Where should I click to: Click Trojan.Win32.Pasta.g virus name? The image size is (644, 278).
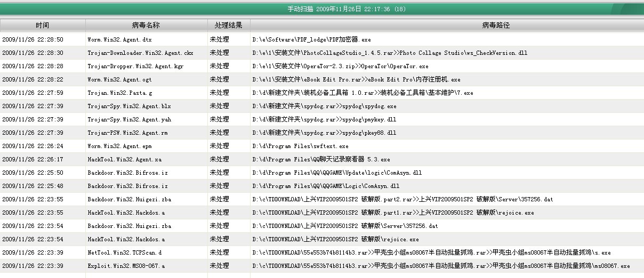click(120, 93)
